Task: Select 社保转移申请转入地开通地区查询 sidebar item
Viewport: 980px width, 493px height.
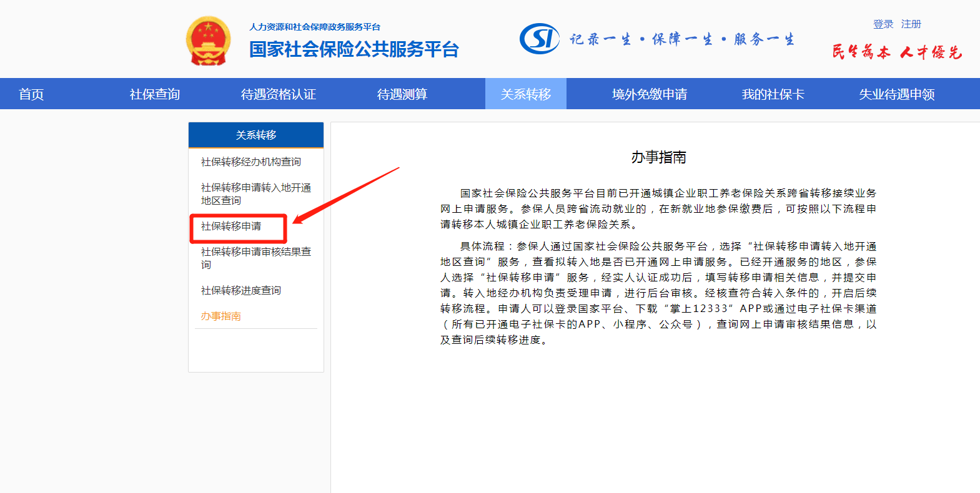Action: 255,193
